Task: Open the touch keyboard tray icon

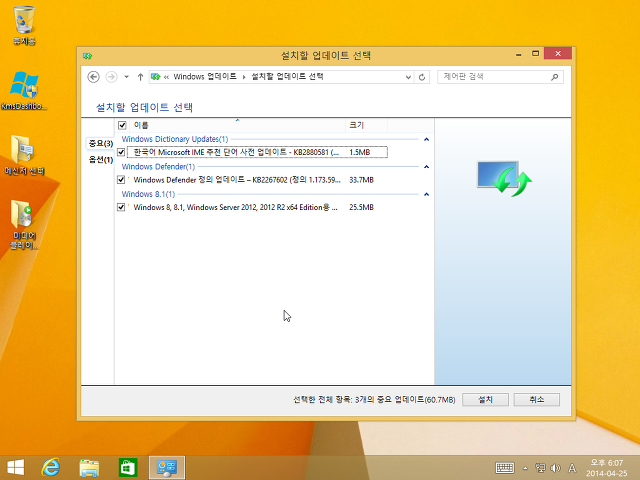Action: 505,468
